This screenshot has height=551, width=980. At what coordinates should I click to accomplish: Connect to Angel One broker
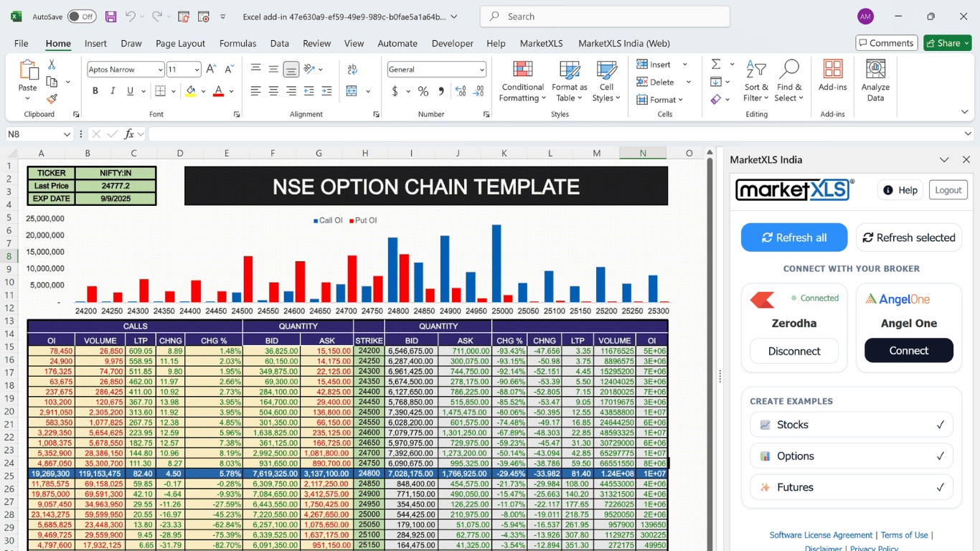[909, 351]
